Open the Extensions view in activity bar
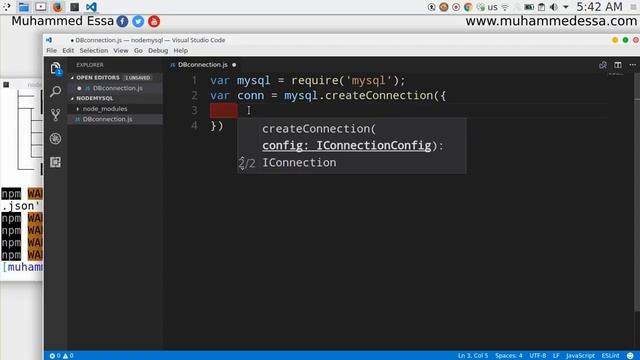 56,162
